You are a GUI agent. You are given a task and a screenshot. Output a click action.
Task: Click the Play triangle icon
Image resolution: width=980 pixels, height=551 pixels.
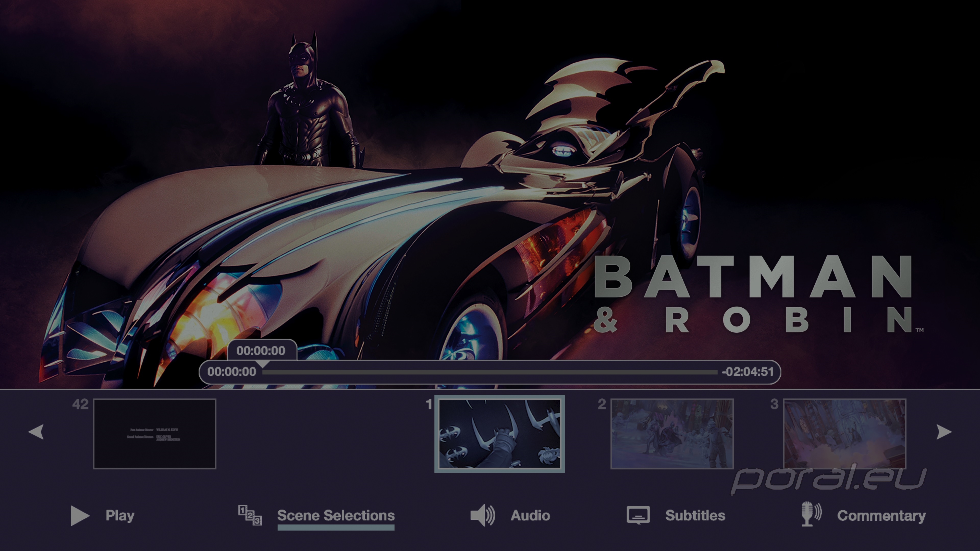[x=80, y=516]
